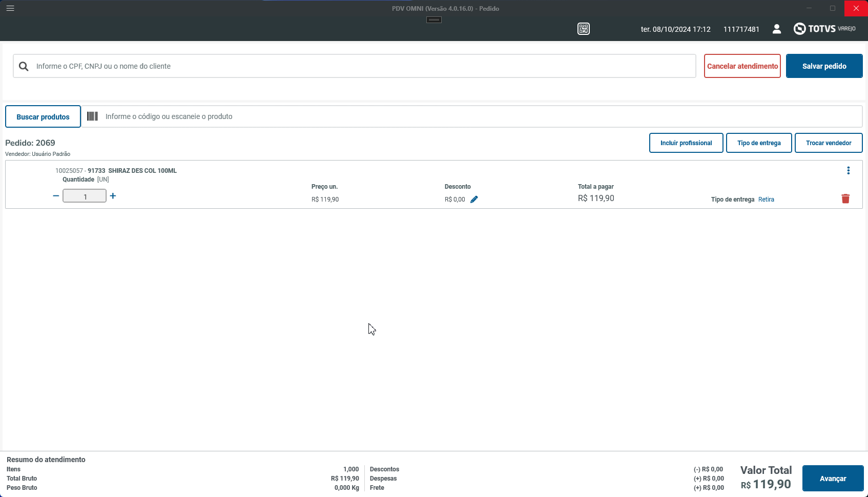
Task: Click the customer search magnifier icon
Action: tap(24, 66)
